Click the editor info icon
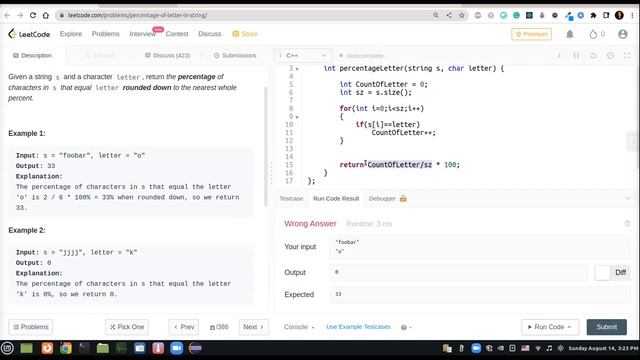This screenshot has height=360, width=640. [559, 56]
